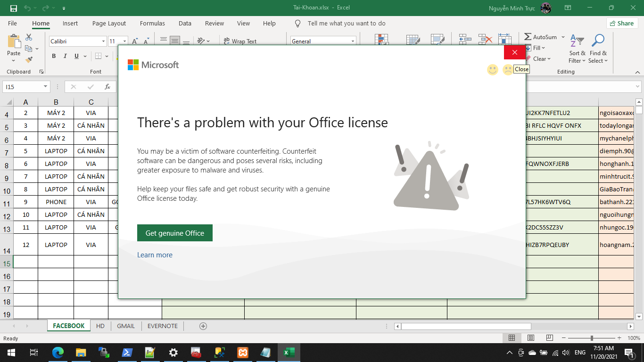Open the Formulas ribbon tab
644x362 pixels.
coord(152,23)
